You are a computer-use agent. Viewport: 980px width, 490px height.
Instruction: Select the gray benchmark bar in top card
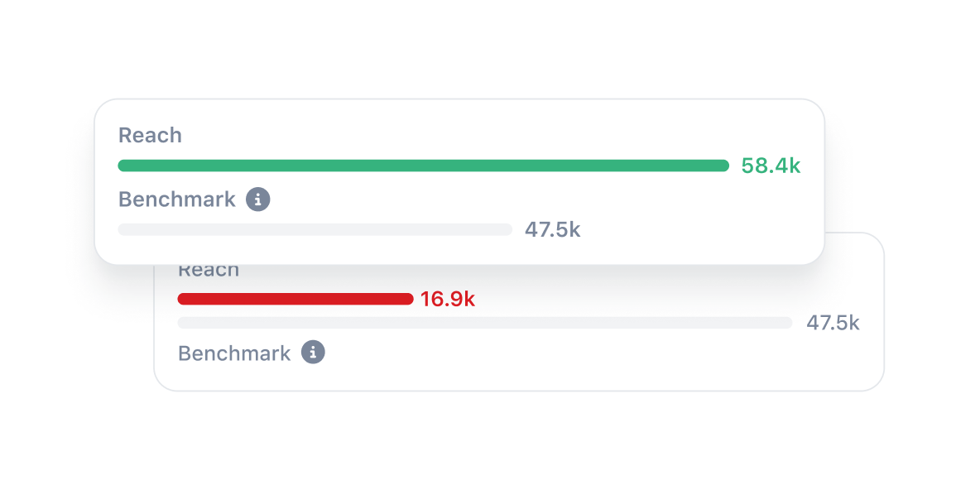(315, 229)
